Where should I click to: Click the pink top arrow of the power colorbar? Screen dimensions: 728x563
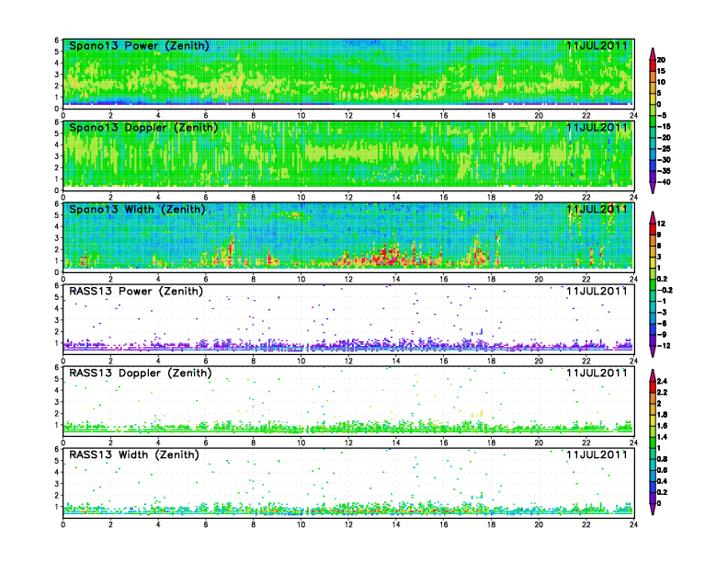tap(653, 54)
